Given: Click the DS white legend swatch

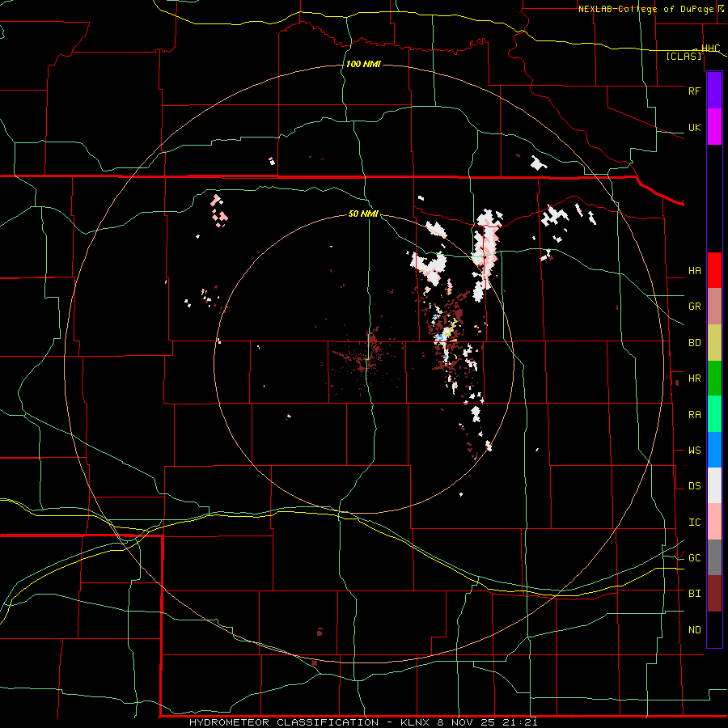Looking at the screenshot, I should pos(714,485).
